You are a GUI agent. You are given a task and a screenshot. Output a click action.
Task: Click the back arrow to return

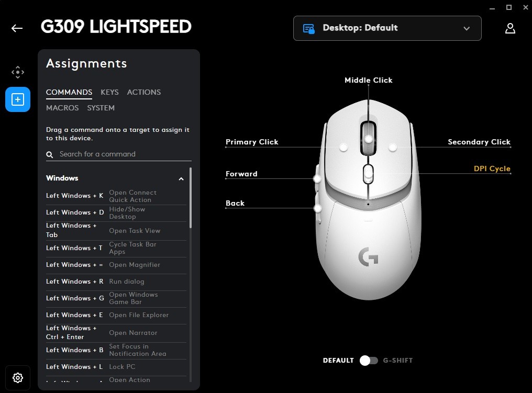pos(16,28)
